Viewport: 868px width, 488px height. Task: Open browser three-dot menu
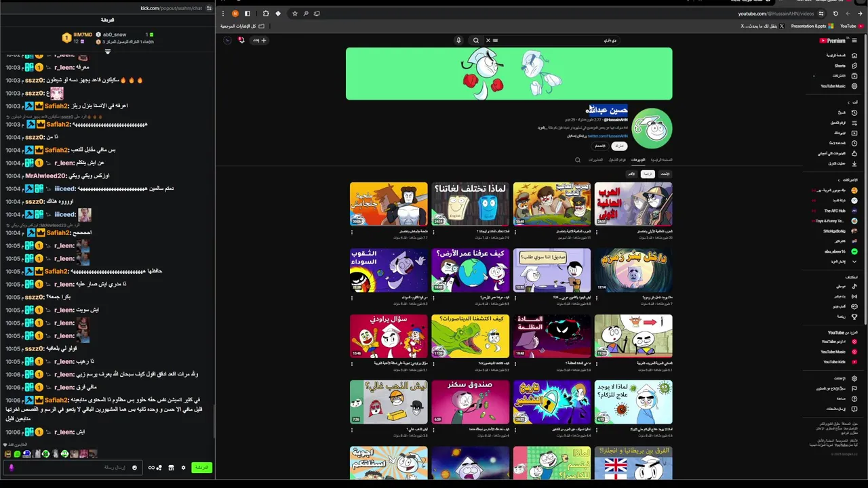tap(223, 14)
